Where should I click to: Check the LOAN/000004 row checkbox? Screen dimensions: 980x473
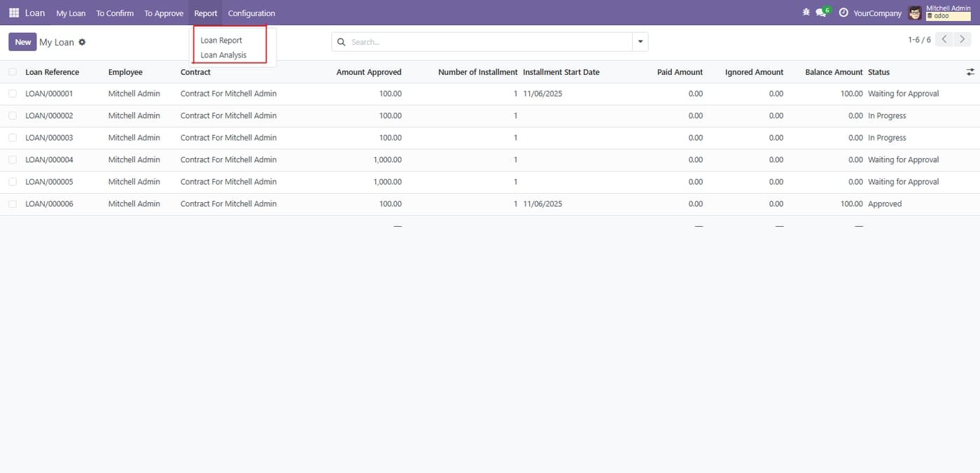point(13,160)
